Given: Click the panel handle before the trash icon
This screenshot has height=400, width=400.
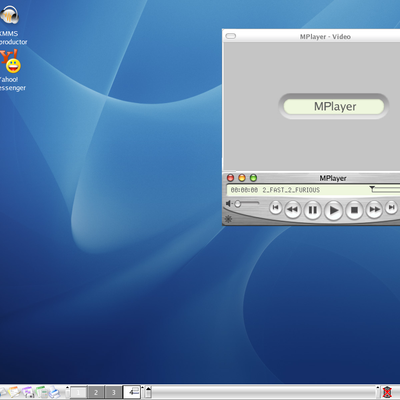Looking at the screenshot, I should [x=378, y=392].
